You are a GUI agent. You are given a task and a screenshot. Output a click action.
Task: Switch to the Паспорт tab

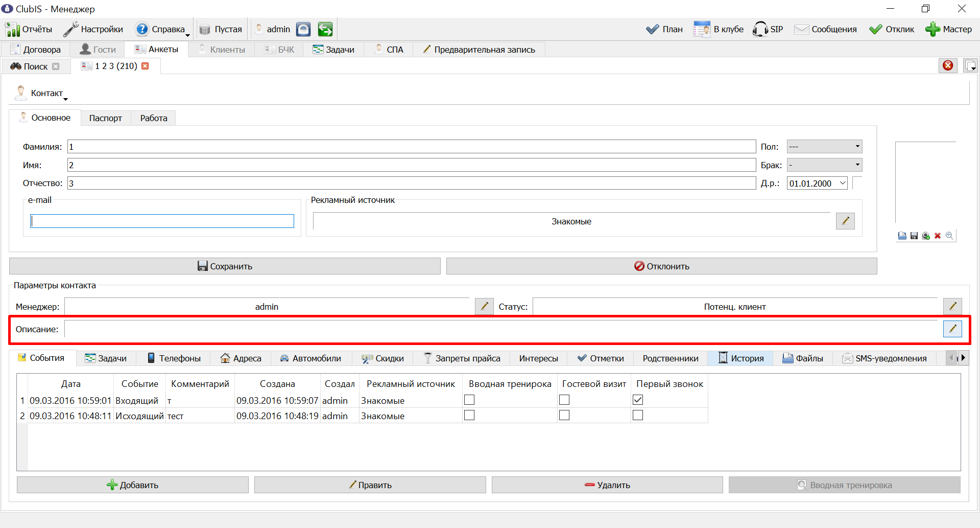point(106,118)
